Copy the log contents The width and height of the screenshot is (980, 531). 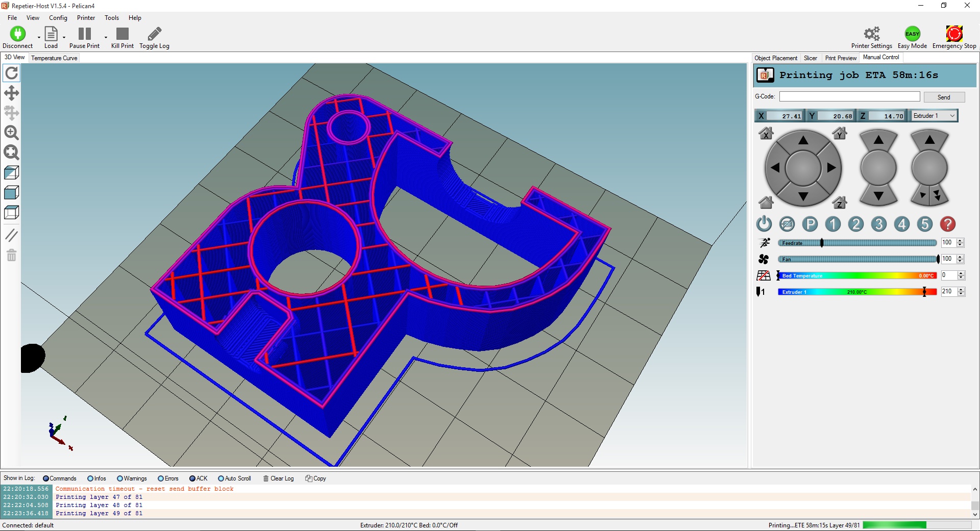coord(315,478)
